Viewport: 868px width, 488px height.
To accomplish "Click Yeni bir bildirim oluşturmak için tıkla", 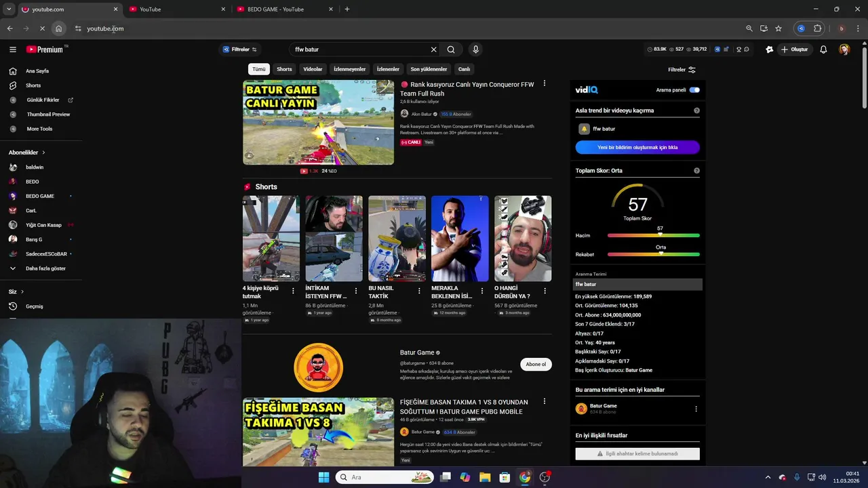I will click(637, 147).
